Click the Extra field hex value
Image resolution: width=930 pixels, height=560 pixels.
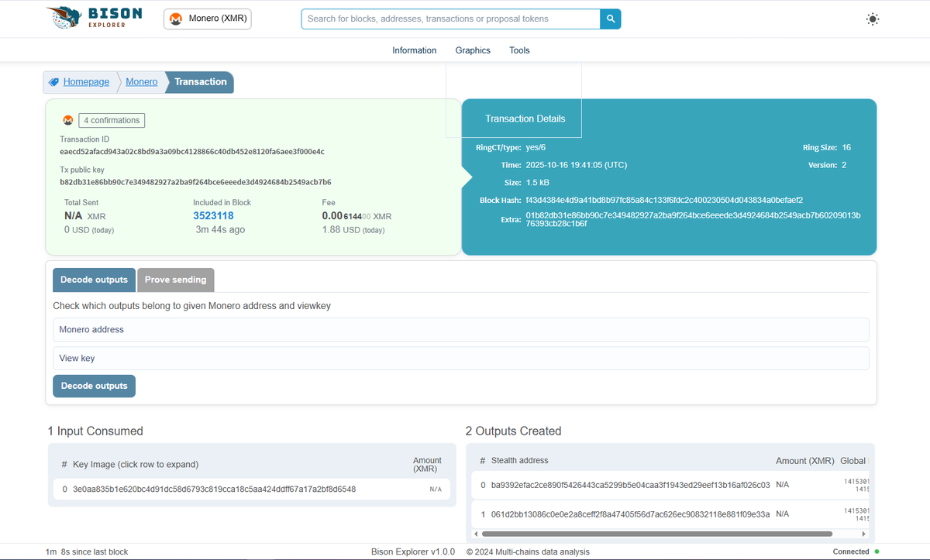(x=693, y=219)
